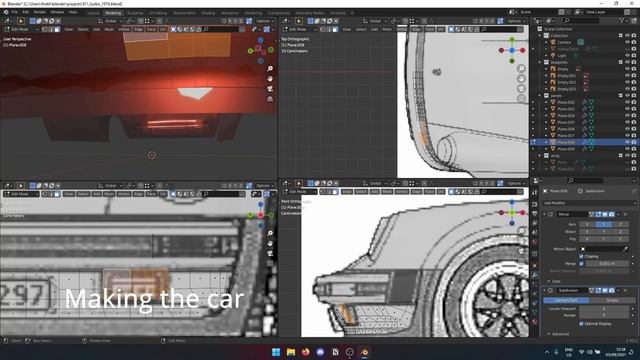Open Mesh menu in User Perspective viewport
This screenshot has height=360, width=640.
(109, 29)
